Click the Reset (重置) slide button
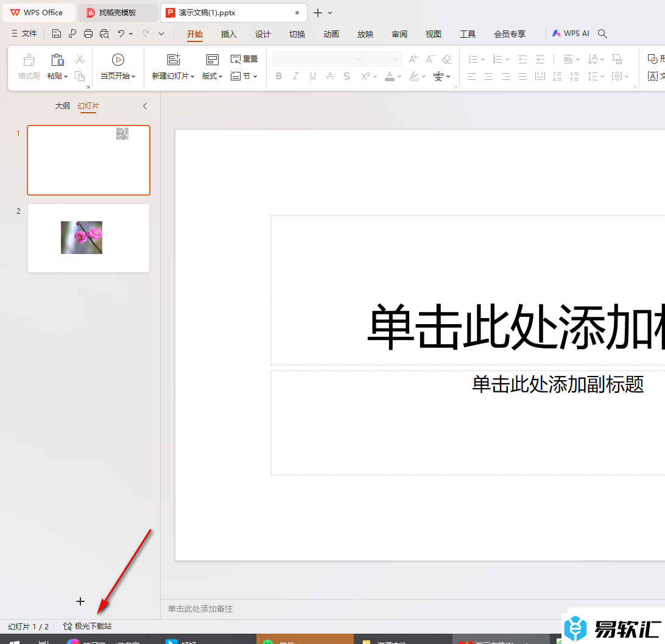This screenshot has height=644, width=665. pos(244,59)
